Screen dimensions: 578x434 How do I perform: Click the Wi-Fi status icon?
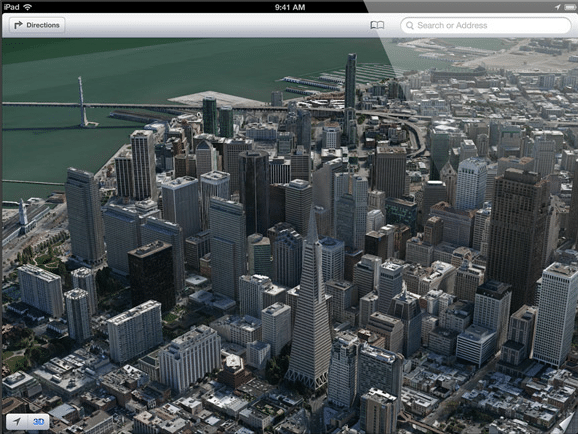coord(27,7)
